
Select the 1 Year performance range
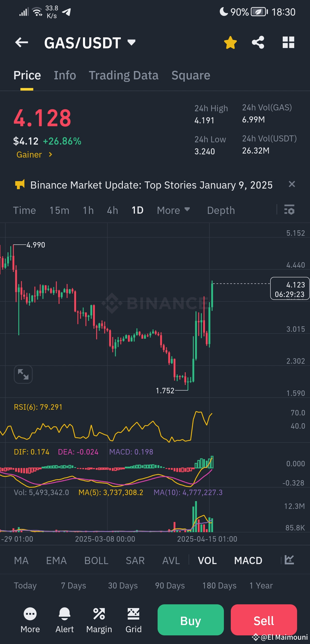click(261, 586)
